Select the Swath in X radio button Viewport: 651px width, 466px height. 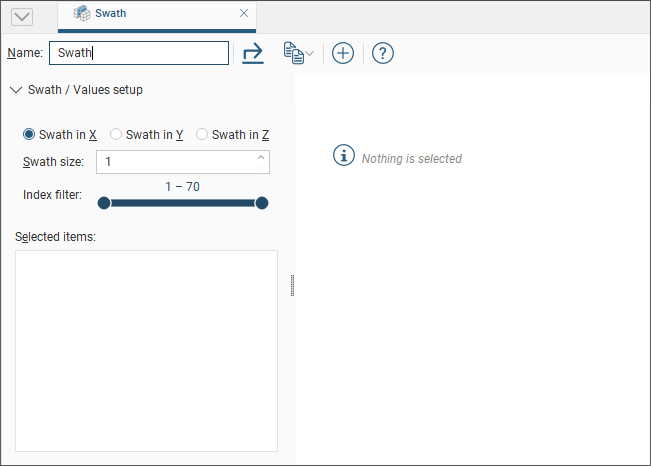(29, 134)
